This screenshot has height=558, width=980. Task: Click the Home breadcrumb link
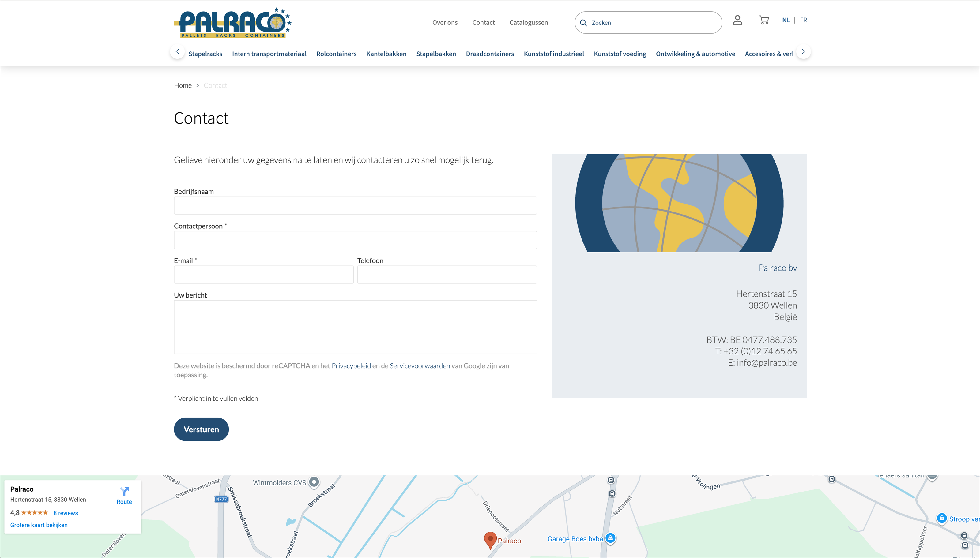coord(183,85)
